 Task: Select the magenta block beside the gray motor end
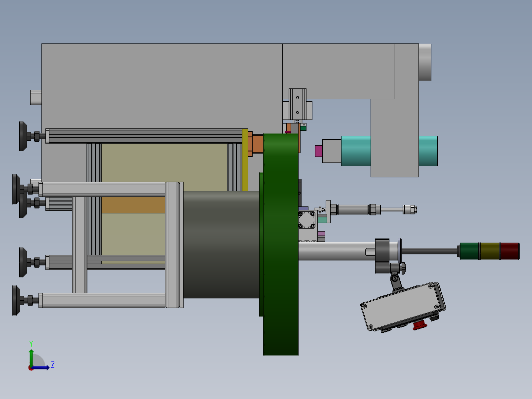point(319,151)
